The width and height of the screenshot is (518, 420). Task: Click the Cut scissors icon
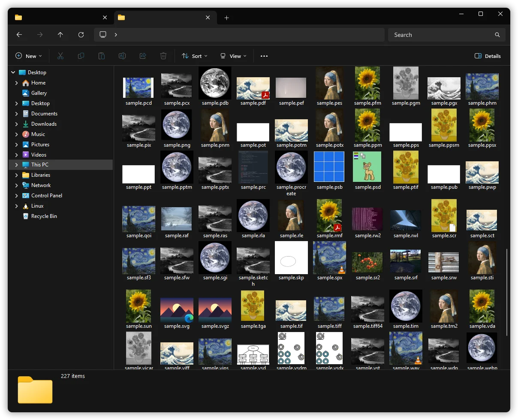[x=60, y=56]
